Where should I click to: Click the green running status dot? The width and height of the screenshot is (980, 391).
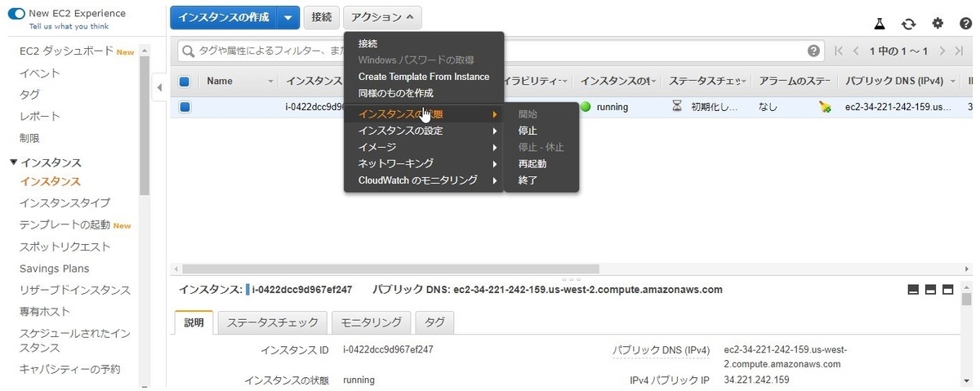point(586,107)
